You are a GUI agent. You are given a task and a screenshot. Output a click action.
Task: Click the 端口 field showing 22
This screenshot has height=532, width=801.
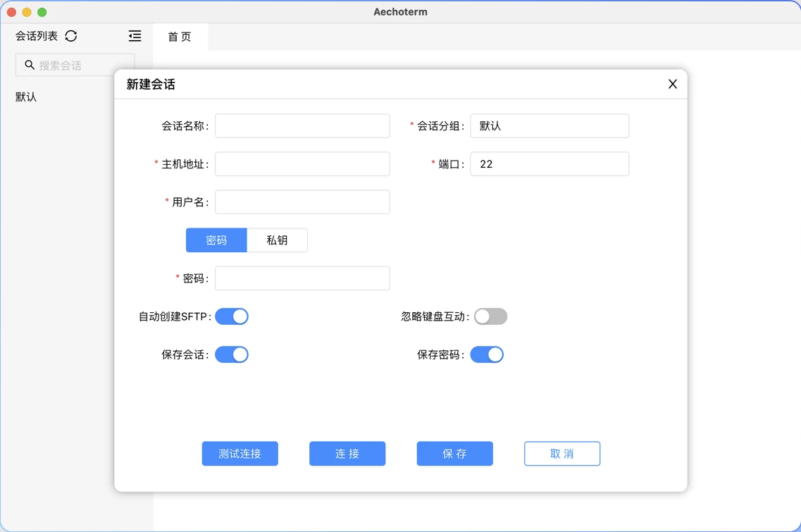point(549,164)
